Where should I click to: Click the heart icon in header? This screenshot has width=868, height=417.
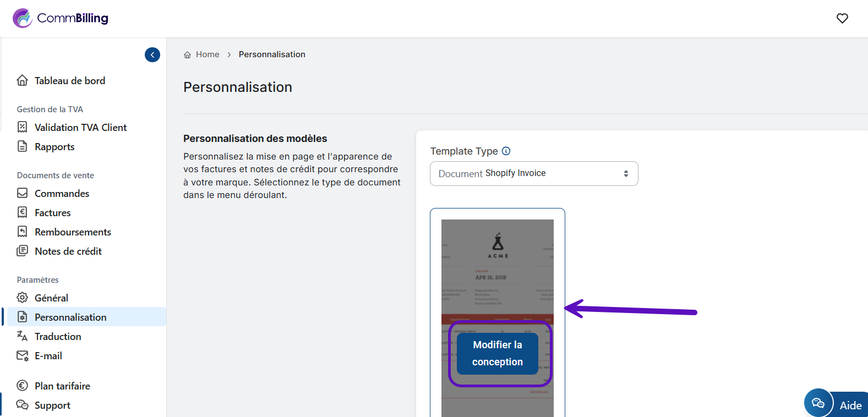click(842, 18)
